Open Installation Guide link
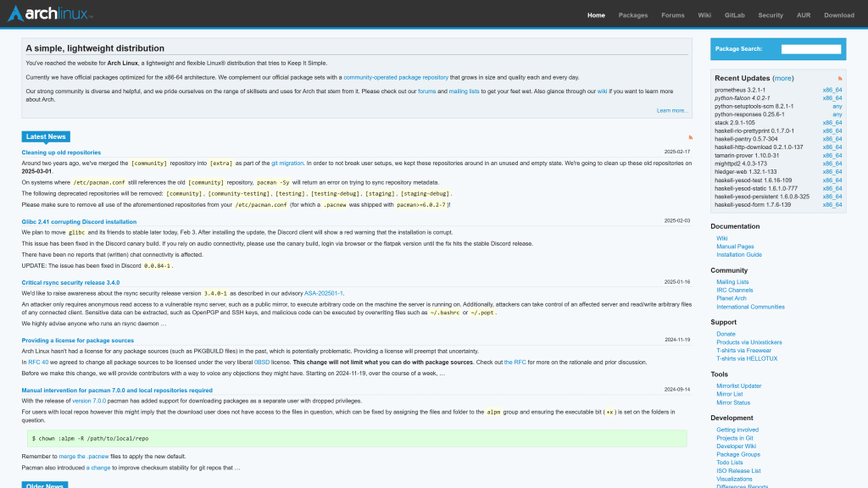 739,255
